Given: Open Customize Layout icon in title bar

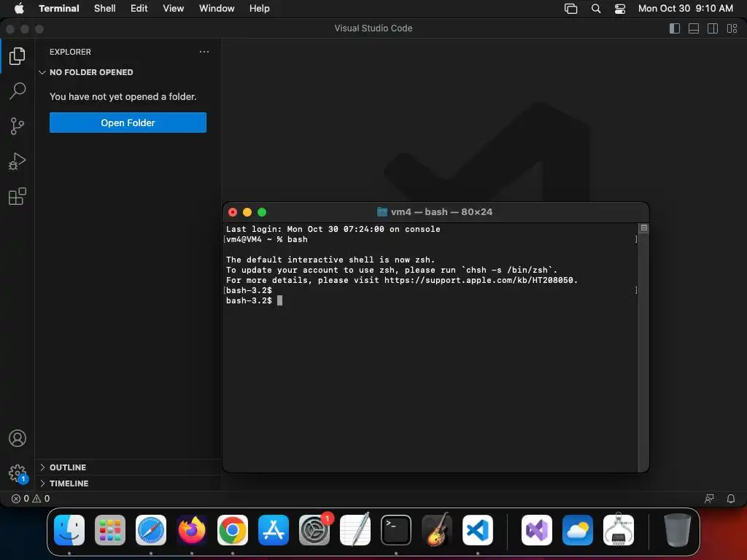Looking at the screenshot, I should point(732,28).
